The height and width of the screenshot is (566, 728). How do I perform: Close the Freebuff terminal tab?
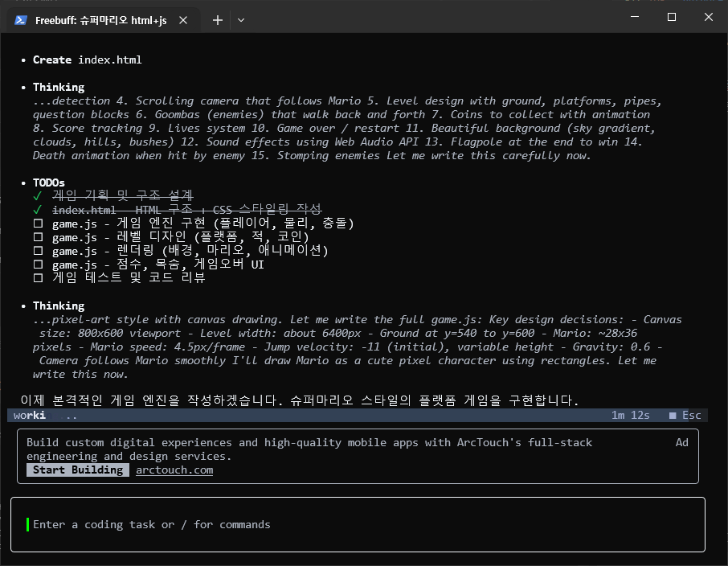[x=183, y=20]
